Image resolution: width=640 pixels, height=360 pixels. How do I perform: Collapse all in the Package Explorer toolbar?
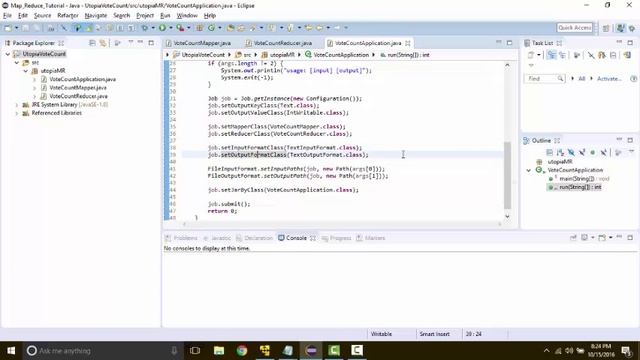tap(92, 43)
